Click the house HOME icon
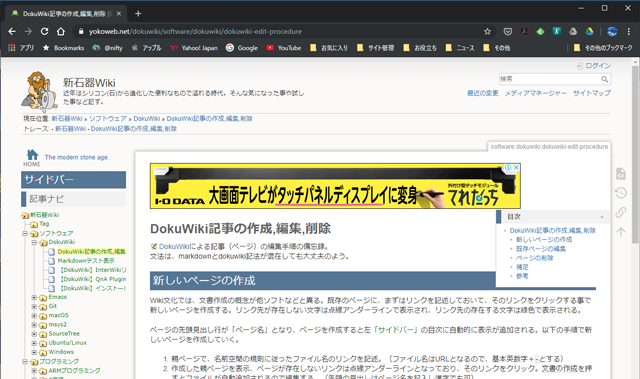Screen dimensions: 640x379 click(x=32, y=155)
